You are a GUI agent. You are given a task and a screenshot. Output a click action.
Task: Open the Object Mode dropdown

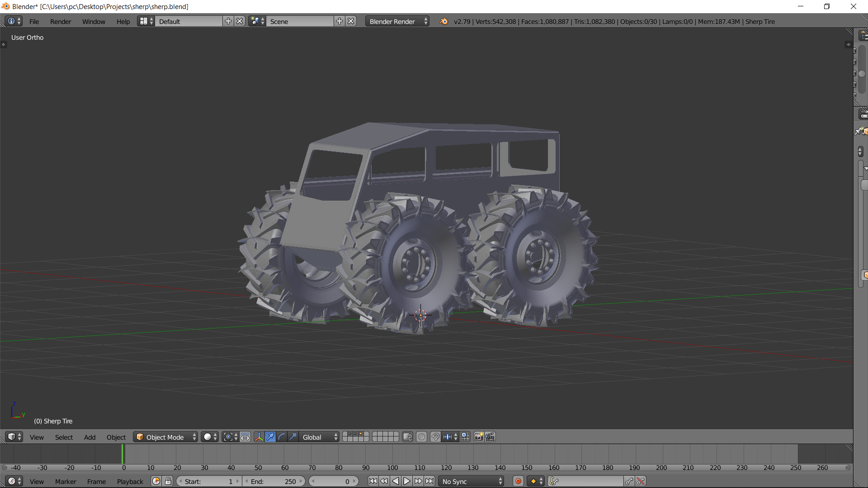165,437
